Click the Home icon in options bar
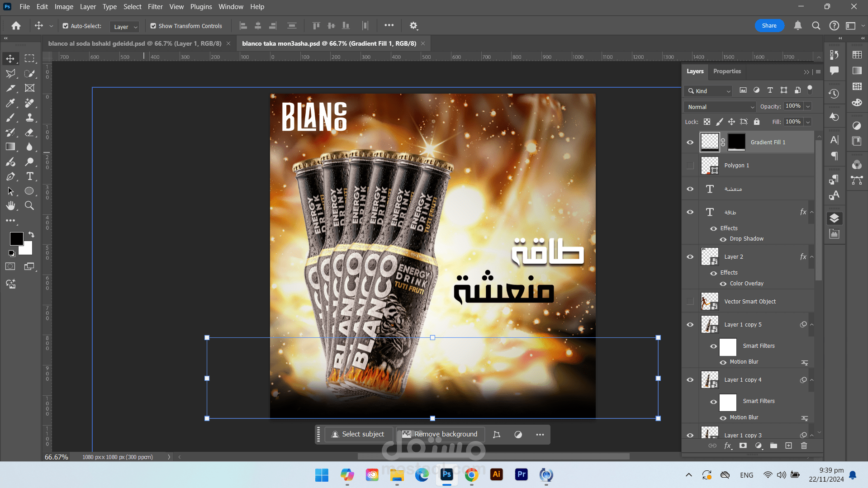Image resolution: width=868 pixels, height=488 pixels. (16, 26)
